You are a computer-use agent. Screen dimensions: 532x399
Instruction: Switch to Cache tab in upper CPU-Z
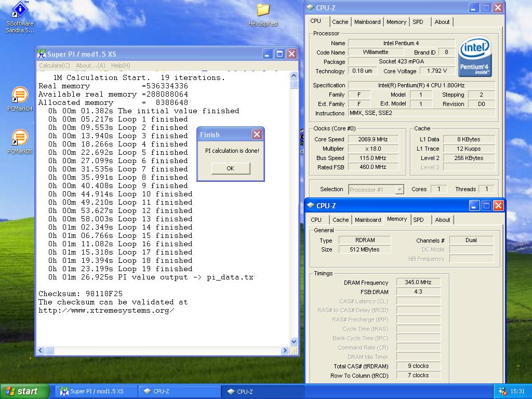click(340, 22)
